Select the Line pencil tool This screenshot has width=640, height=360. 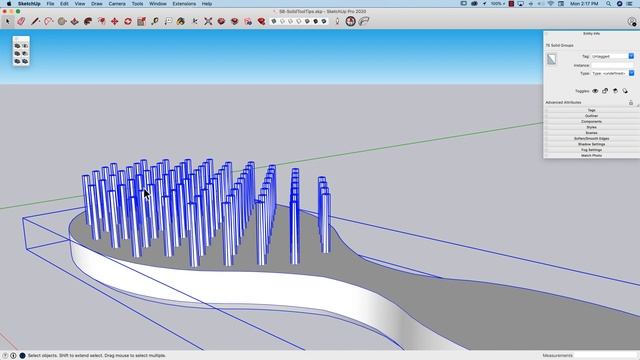point(35,21)
